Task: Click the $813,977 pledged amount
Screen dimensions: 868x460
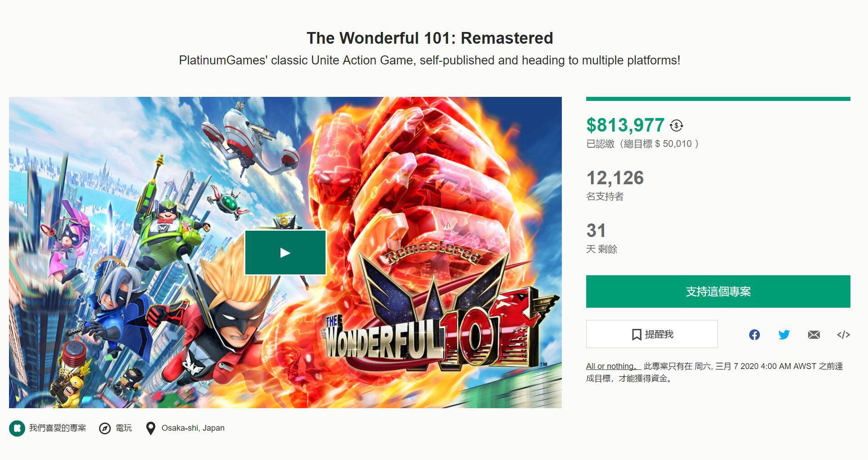Action: [x=625, y=125]
